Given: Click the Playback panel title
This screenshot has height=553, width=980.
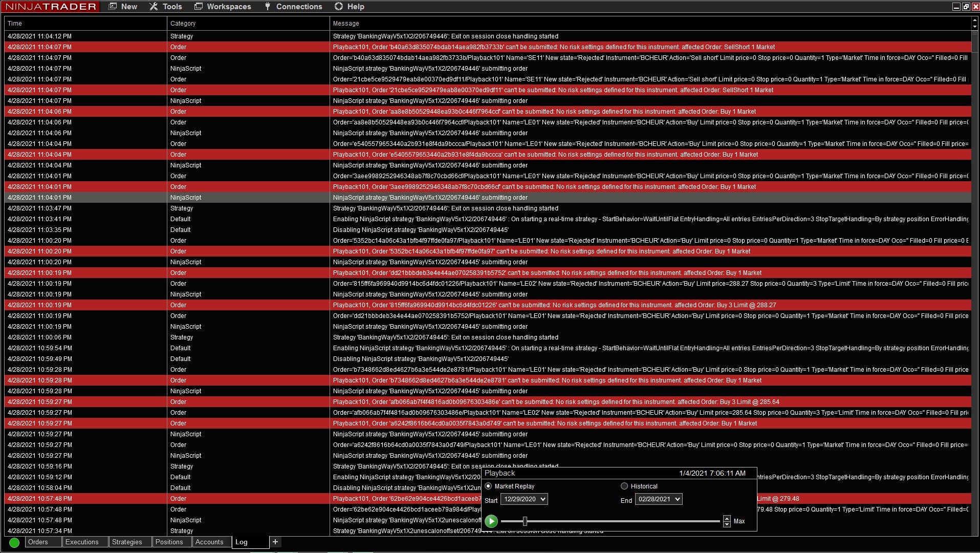Looking at the screenshot, I should [499, 473].
